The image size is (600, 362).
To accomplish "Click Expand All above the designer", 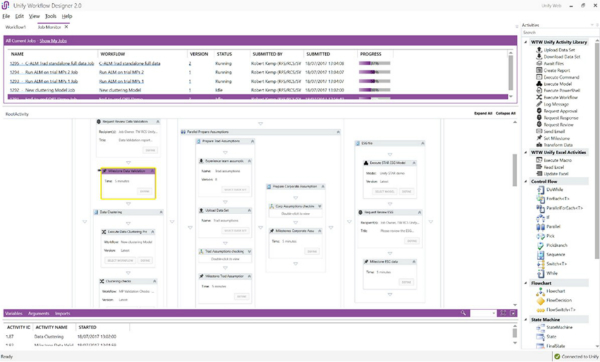I will coord(483,113).
